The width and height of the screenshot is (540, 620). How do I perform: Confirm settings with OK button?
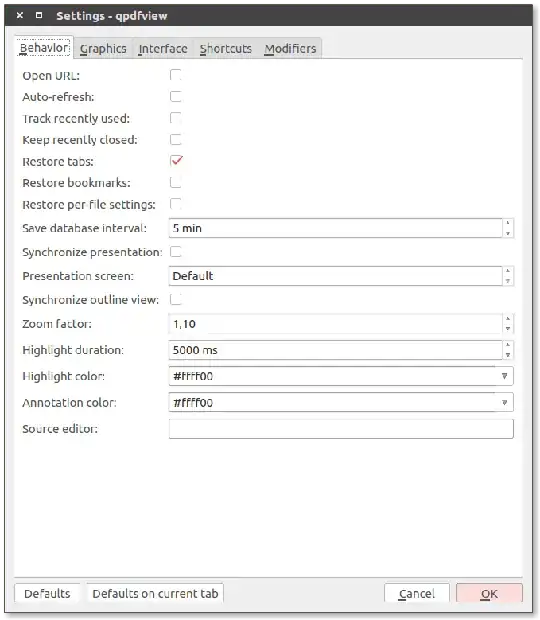489,593
